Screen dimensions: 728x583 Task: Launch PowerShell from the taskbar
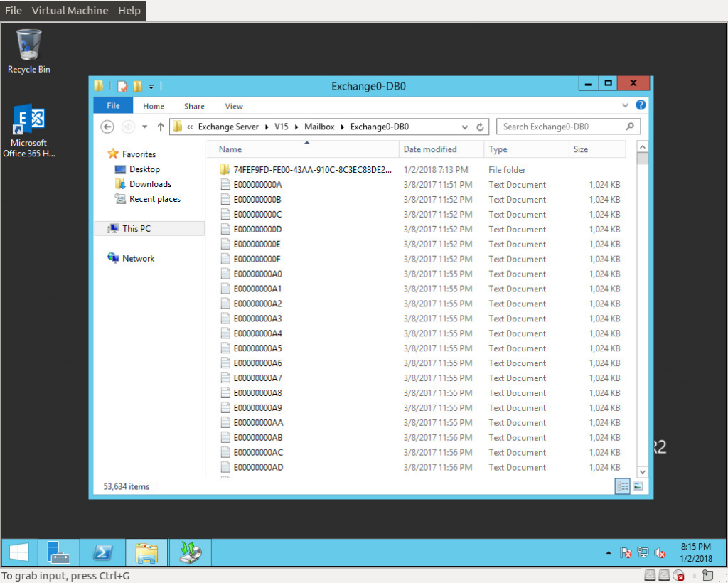pyautogui.click(x=102, y=552)
